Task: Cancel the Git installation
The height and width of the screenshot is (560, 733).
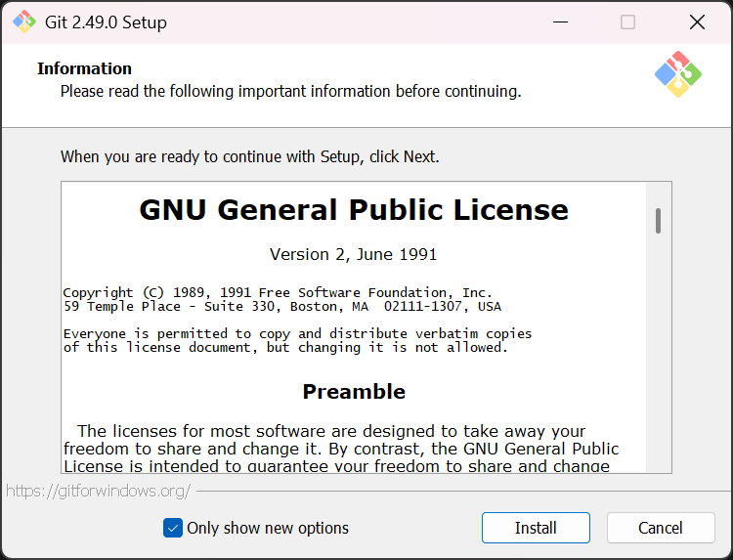Action: tap(661, 528)
